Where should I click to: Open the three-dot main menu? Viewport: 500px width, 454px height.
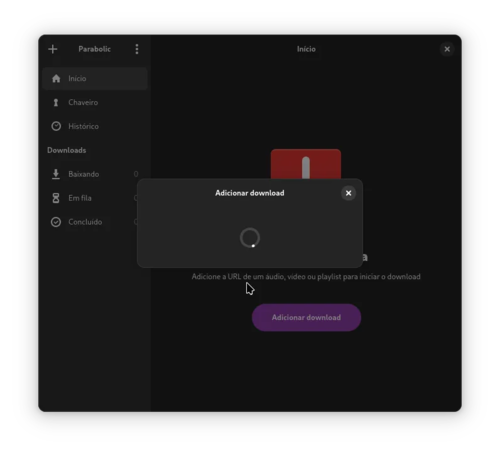(x=137, y=49)
